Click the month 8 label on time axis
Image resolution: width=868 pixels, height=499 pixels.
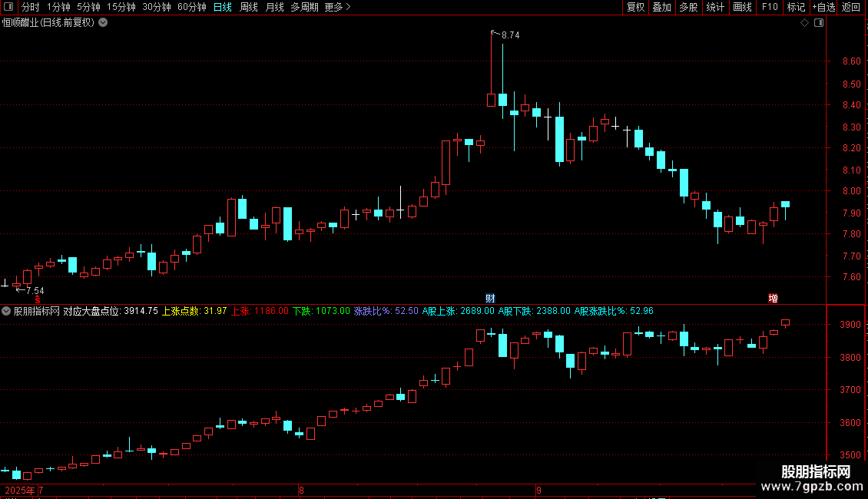coord(301,490)
